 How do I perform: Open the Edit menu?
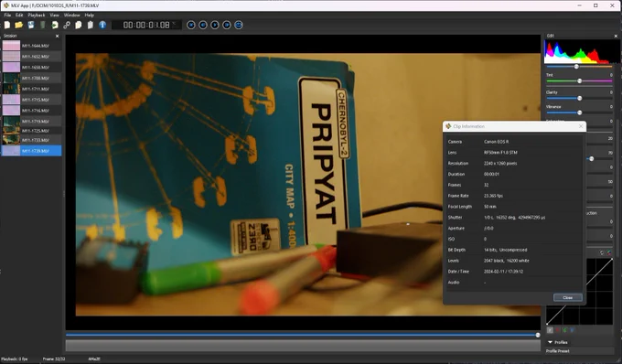point(19,15)
